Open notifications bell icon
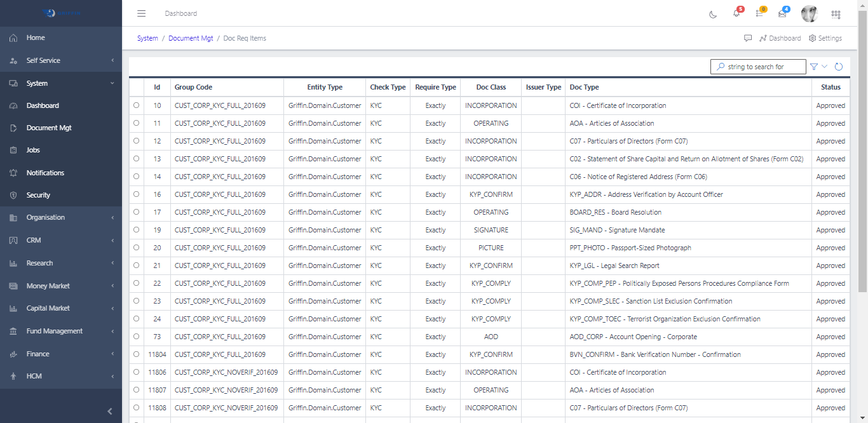Screen dimensions: 868x423 click(736, 14)
